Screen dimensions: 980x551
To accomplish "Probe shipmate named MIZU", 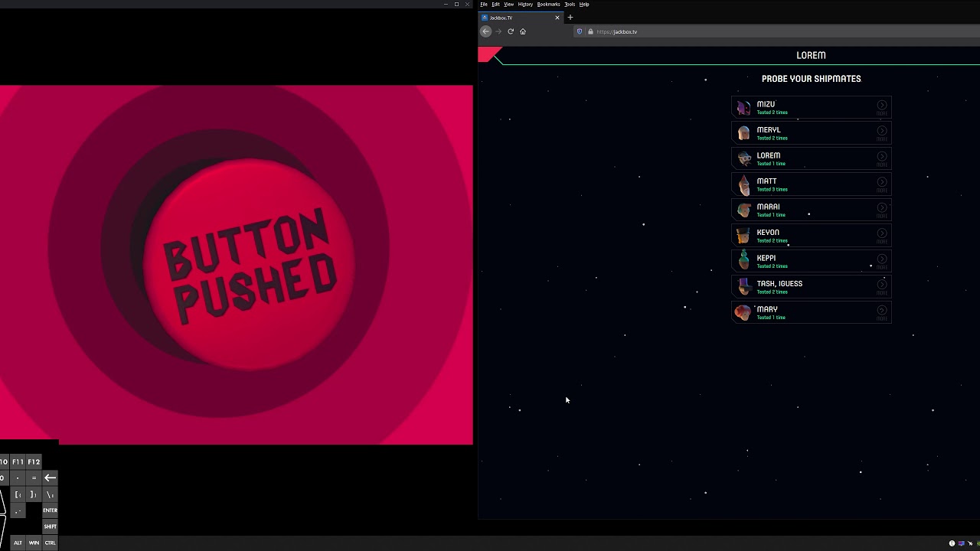I will pyautogui.click(x=812, y=107).
